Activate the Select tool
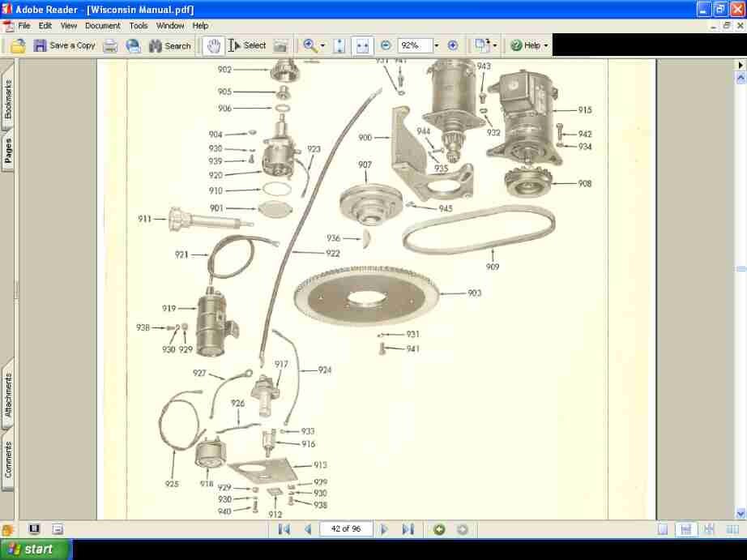Viewport: 747px width, 560px height. (245, 45)
